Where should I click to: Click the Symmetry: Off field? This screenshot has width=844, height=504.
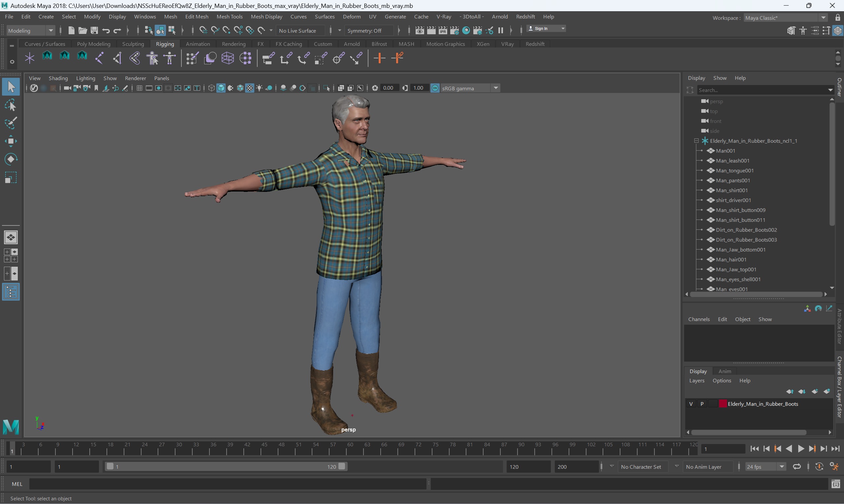coord(369,31)
